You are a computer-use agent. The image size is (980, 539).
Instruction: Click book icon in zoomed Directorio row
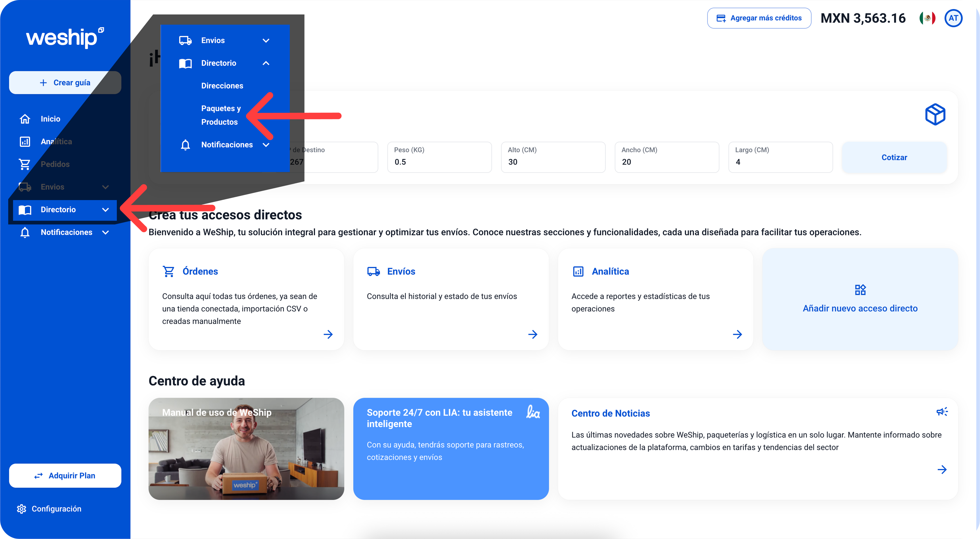point(185,63)
